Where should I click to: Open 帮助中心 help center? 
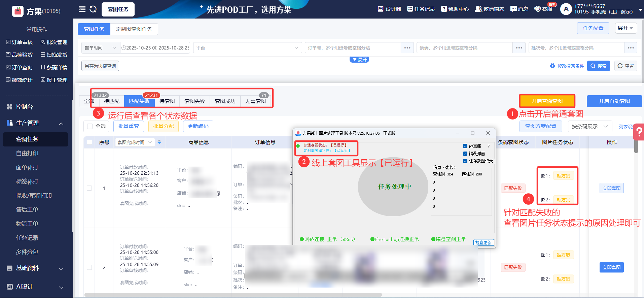tap(455, 9)
